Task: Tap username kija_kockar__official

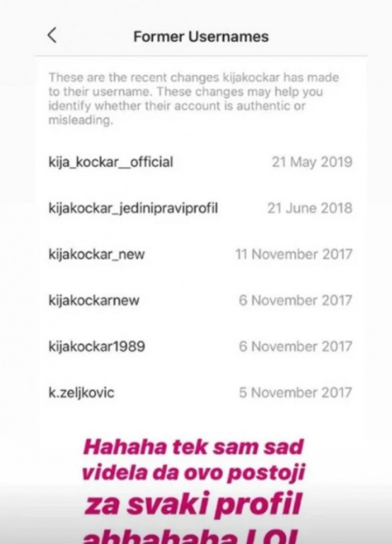Action: [111, 162]
